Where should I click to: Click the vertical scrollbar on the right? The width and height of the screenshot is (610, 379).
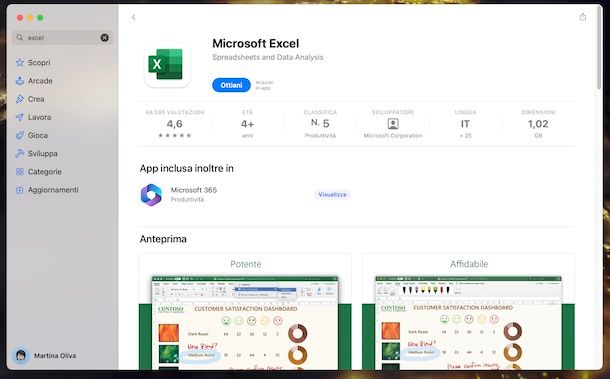599,47
